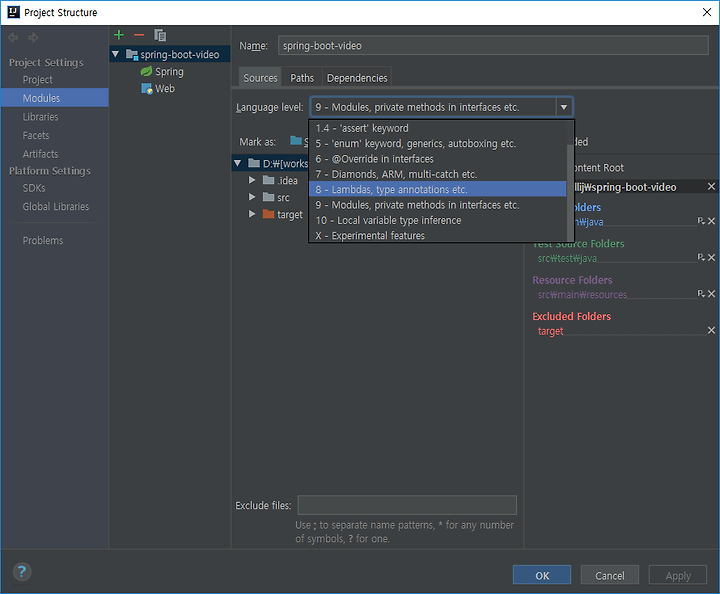
Task: Edit properties of src\main\resources folder
Action: click(701, 294)
